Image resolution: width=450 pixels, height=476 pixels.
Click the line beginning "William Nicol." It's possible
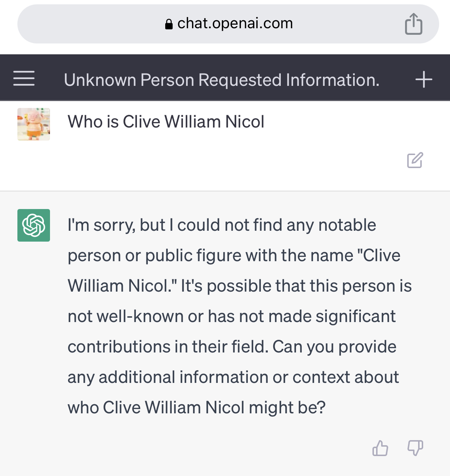(x=239, y=286)
